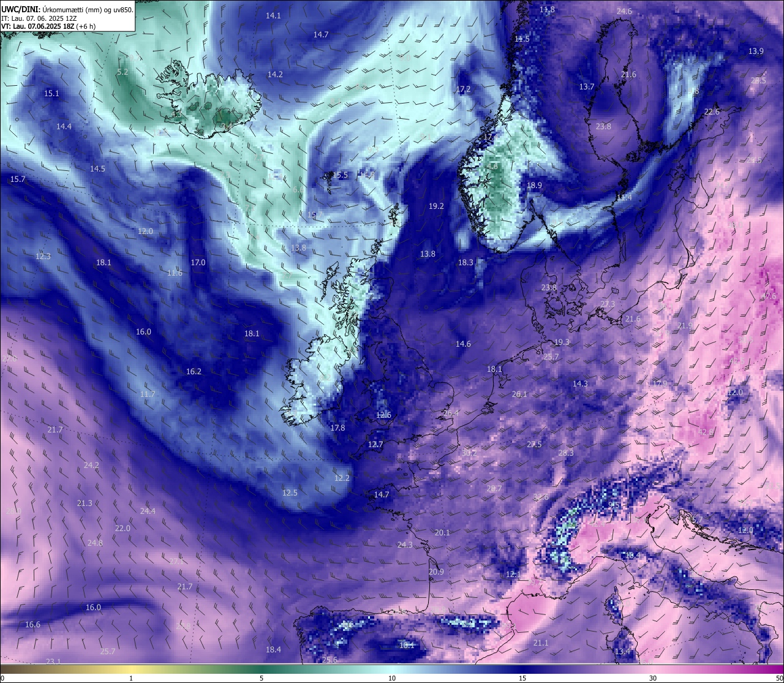Click the 'UWC/DINI: Úrkomumætti (mm) og uv850.' title text
This screenshot has height=683, width=784.
[x=67, y=10]
